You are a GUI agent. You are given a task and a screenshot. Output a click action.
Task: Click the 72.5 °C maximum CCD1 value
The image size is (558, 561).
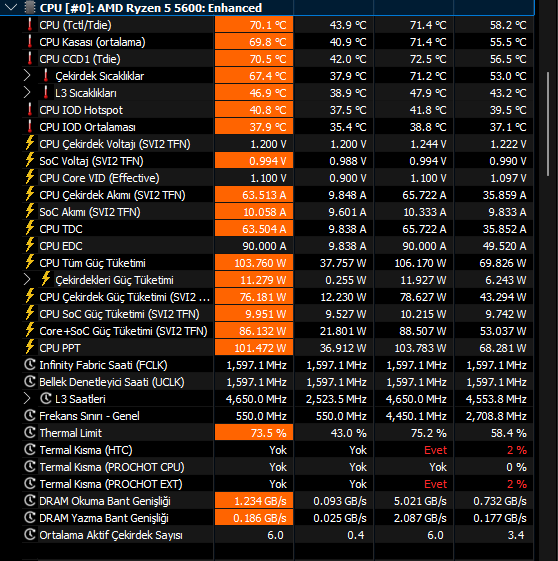pyautogui.click(x=428, y=59)
